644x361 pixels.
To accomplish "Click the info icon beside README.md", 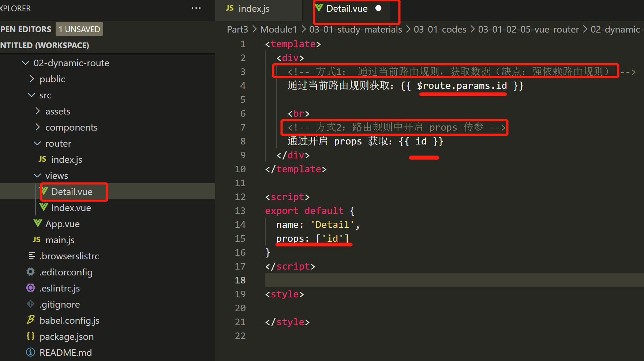I will click(31, 352).
